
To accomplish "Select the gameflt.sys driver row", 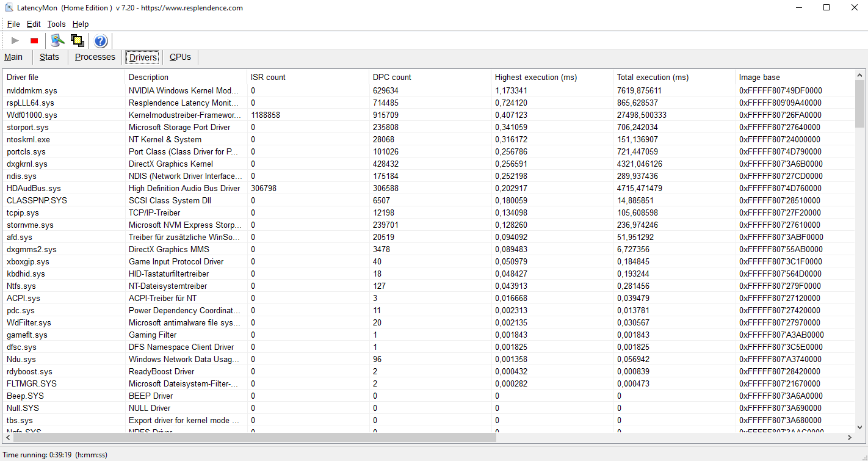I will (x=429, y=335).
